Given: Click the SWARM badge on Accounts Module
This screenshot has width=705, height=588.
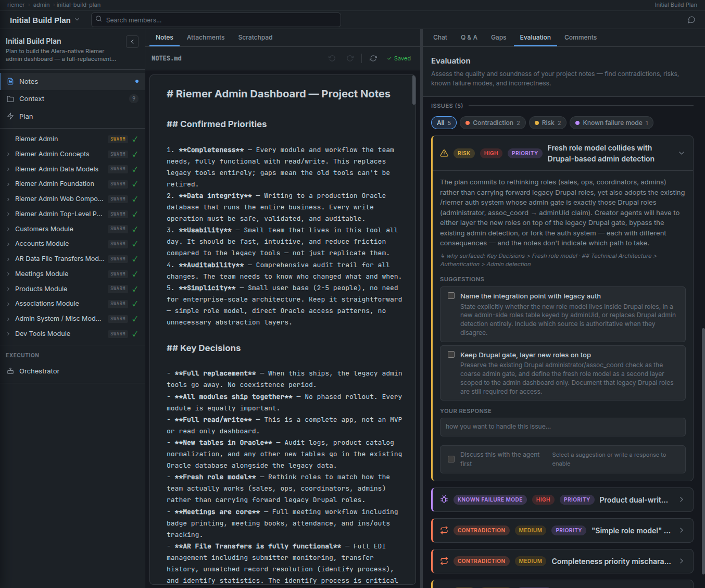Looking at the screenshot, I should 118,244.
